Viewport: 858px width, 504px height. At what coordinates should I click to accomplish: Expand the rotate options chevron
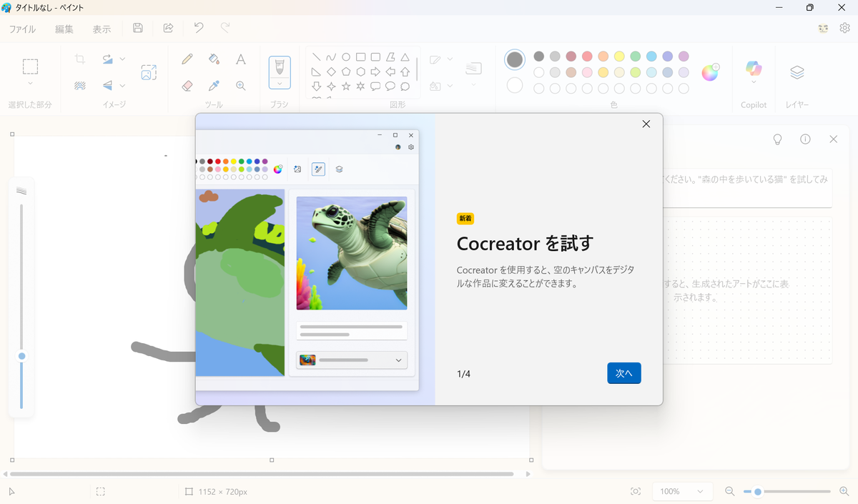point(122,59)
